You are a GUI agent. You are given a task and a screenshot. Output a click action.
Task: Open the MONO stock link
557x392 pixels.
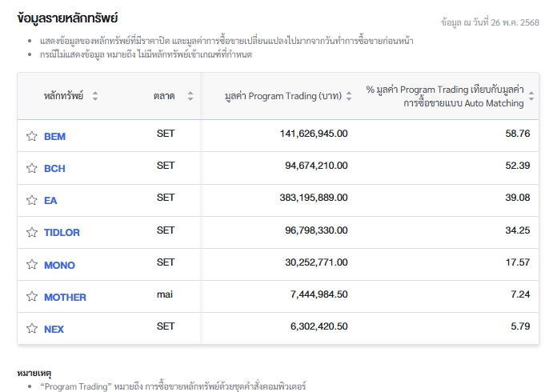click(x=59, y=266)
